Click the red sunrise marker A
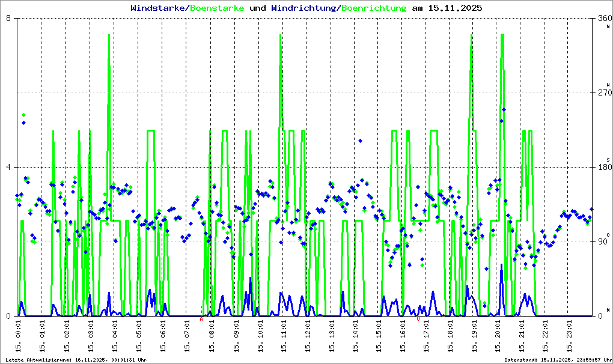Screen dimensions: 613x364 coord(201,319)
